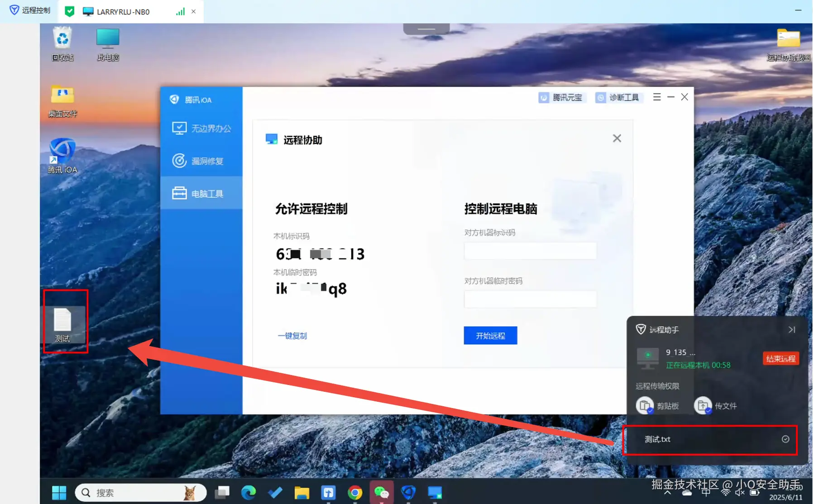Open the 回收站 recycle bin desktop icon
Screen dimensions: 814x504
[x=62, y=43]
